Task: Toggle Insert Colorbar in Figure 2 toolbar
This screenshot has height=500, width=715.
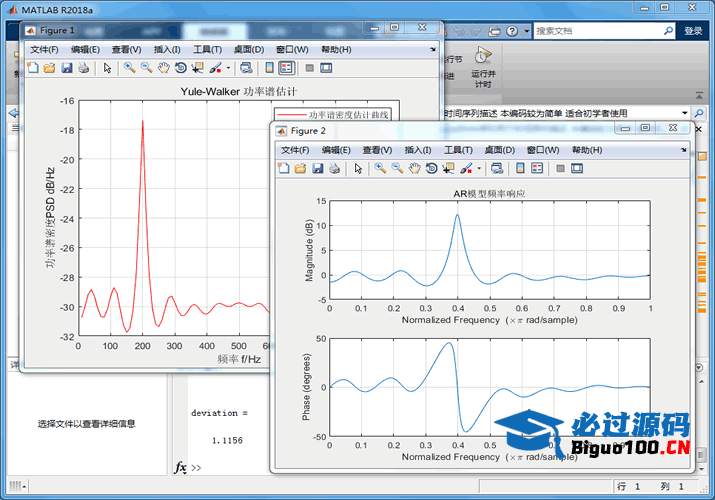Action: (x=520, y=168)
